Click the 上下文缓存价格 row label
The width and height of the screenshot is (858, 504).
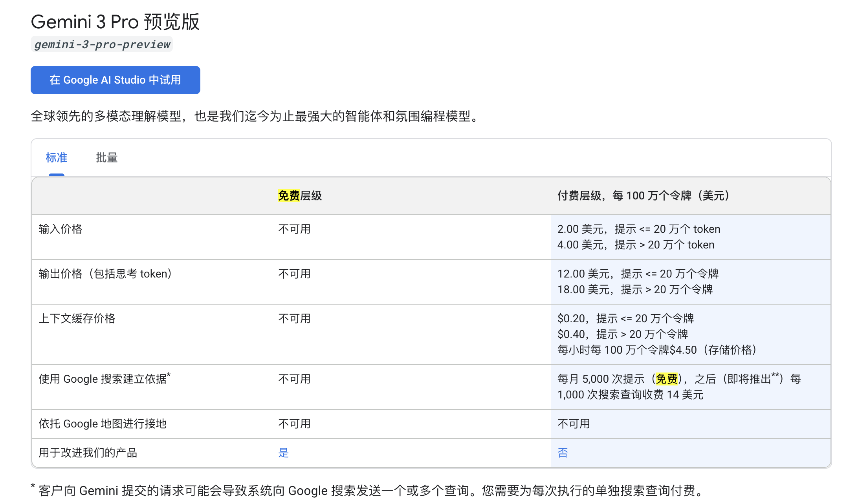coord(77,318)
